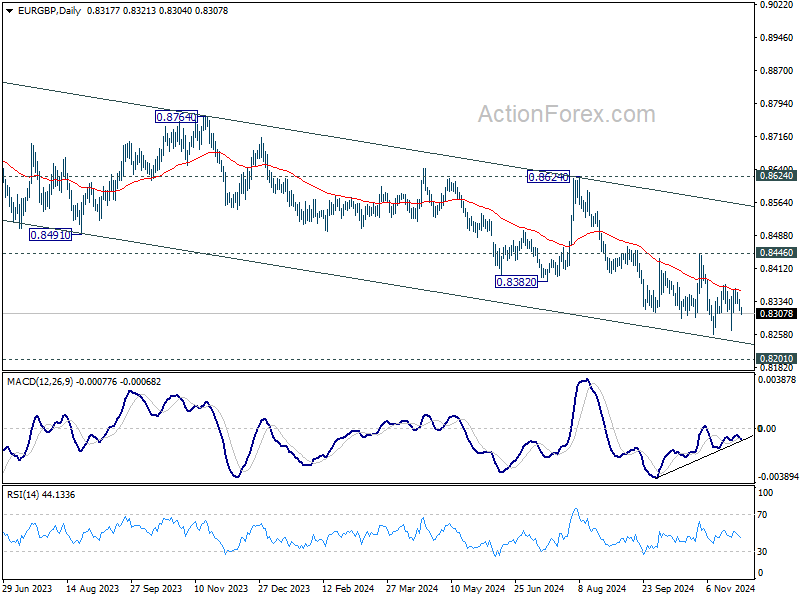The height and width of the screenshot is (600, 800).
Task: Click the 0.84120 price axis value
Action: 777,268
